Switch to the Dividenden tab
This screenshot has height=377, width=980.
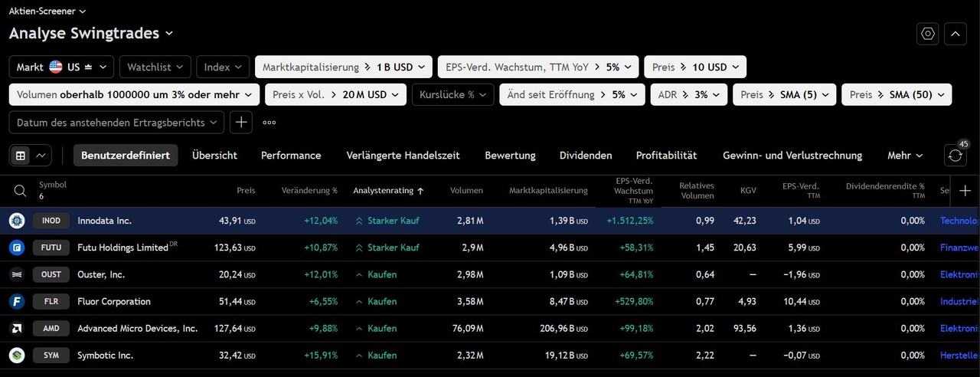pos(586,155)
